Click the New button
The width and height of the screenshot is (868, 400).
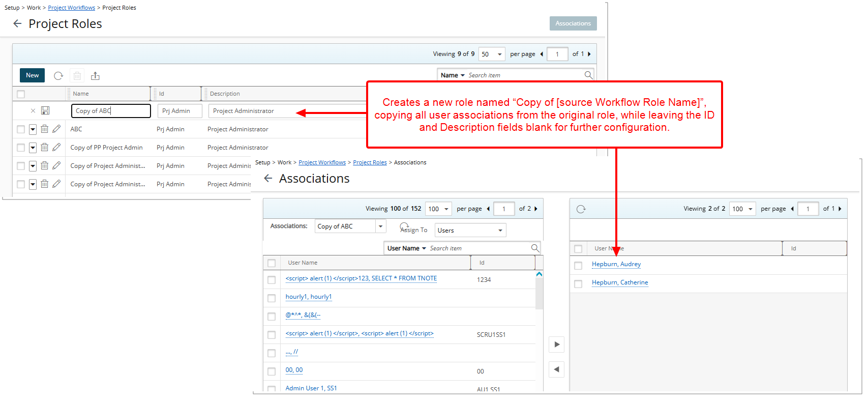[33, 75]
